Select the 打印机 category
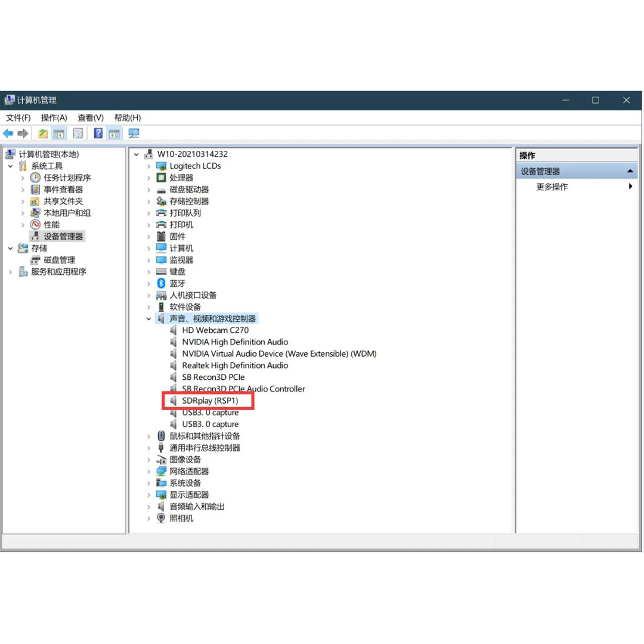 [181, 225]
